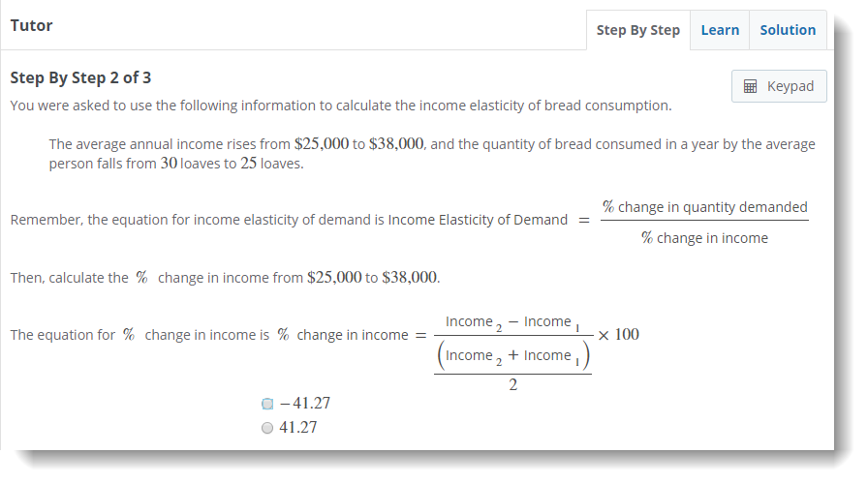Click "% change in quantity demanded" numerator
Viewport: 868px width, 484px height.
tap(704, 207)
